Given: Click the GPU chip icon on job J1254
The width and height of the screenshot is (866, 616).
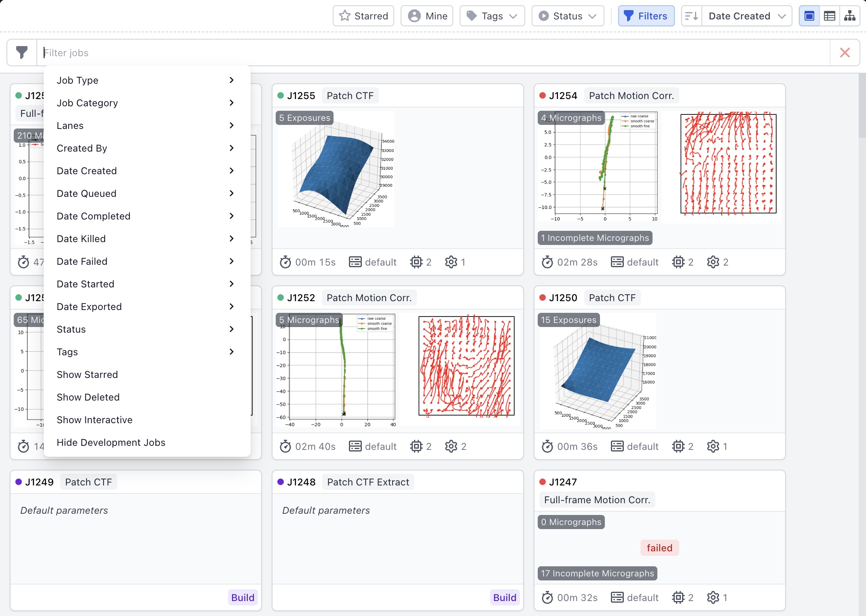Looking at the screenshot, I should [678, 262].
